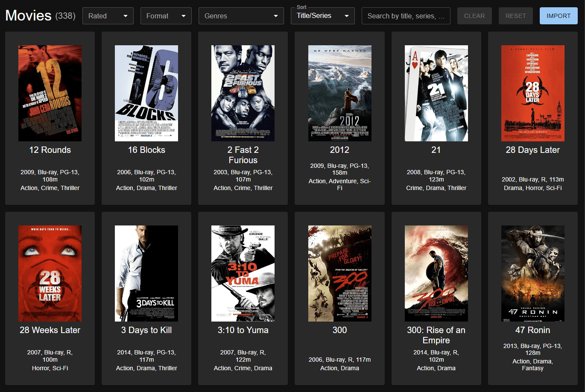Open the Rated filter dropdown
This screenshot has height=392, width=585.
pos(108,16)
